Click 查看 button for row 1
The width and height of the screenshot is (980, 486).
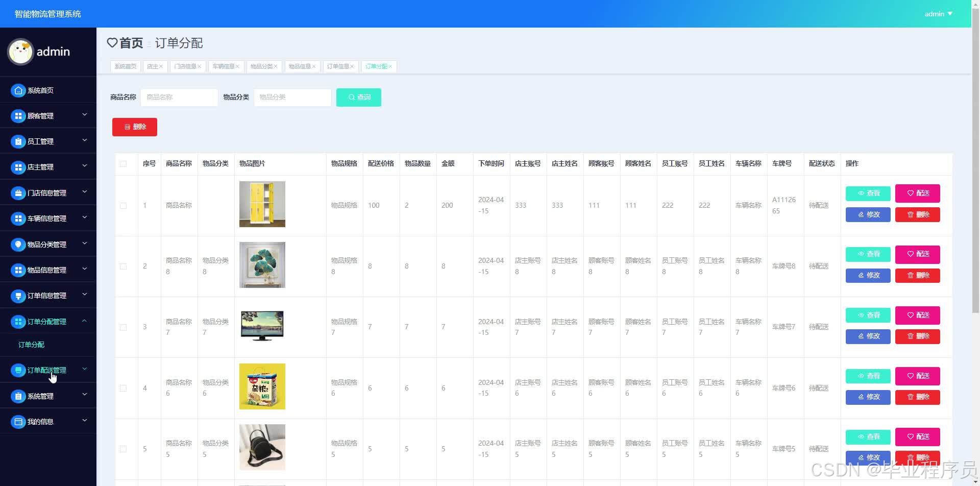click(x=868, y=193)
